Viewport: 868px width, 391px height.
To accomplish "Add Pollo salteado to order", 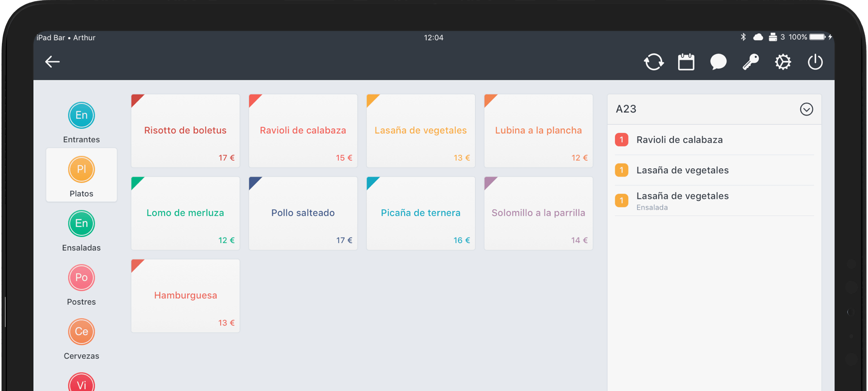I will point(303,213).
